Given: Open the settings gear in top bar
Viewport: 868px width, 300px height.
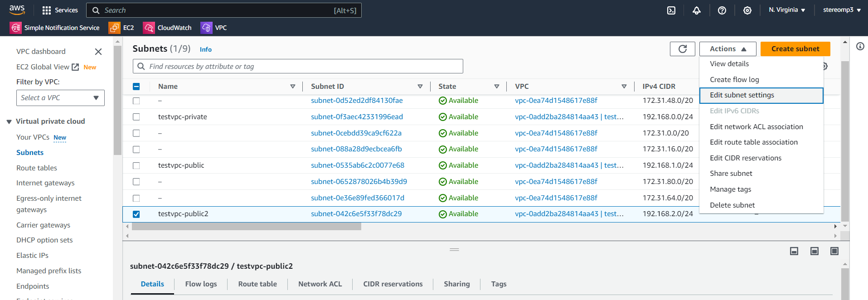Looking at the screenshot, I should [x=747, y=10].
